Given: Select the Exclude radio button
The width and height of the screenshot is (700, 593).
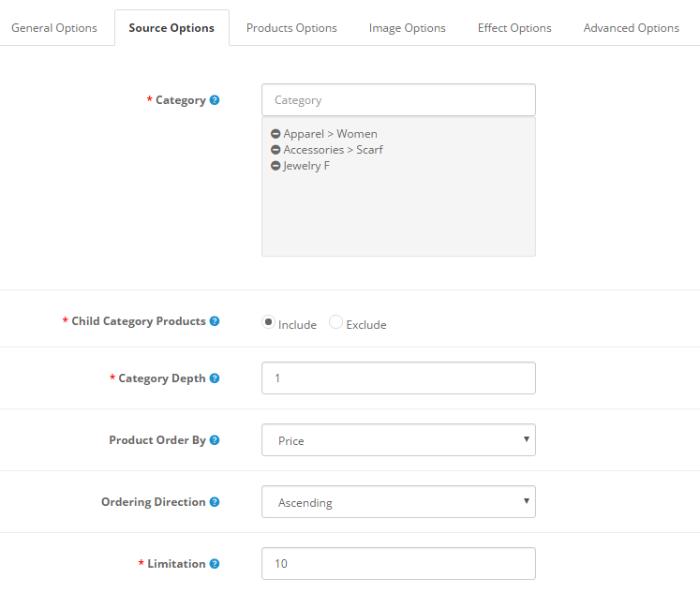Looking at the screenshot, I should pos(336,322).
